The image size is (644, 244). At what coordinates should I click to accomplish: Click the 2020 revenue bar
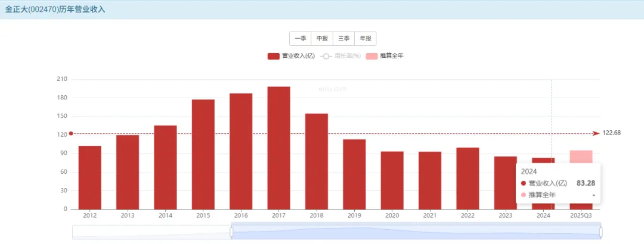(x=392, y=180)
